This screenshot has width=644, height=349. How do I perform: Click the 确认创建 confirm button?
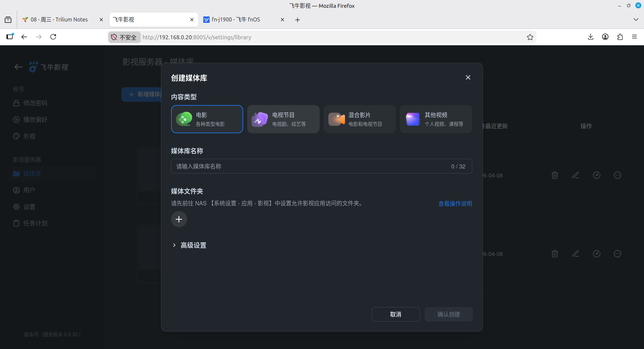coord(448,314)
